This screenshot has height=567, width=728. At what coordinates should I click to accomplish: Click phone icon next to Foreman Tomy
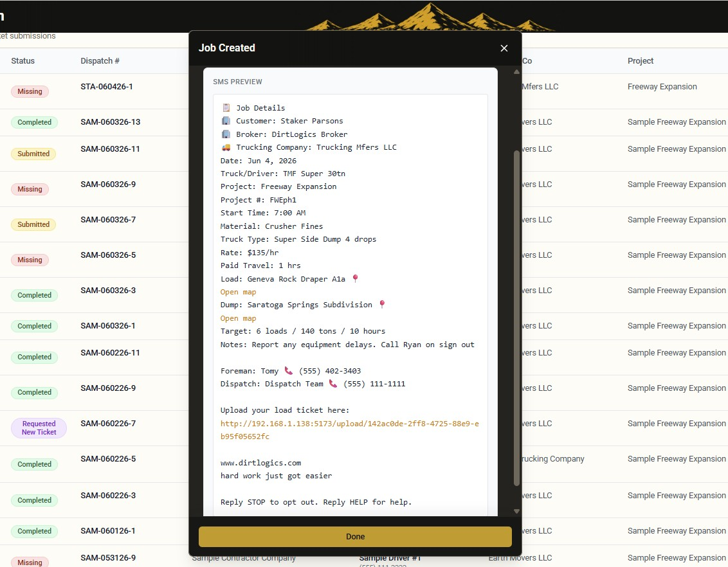[x=289, y=371]
